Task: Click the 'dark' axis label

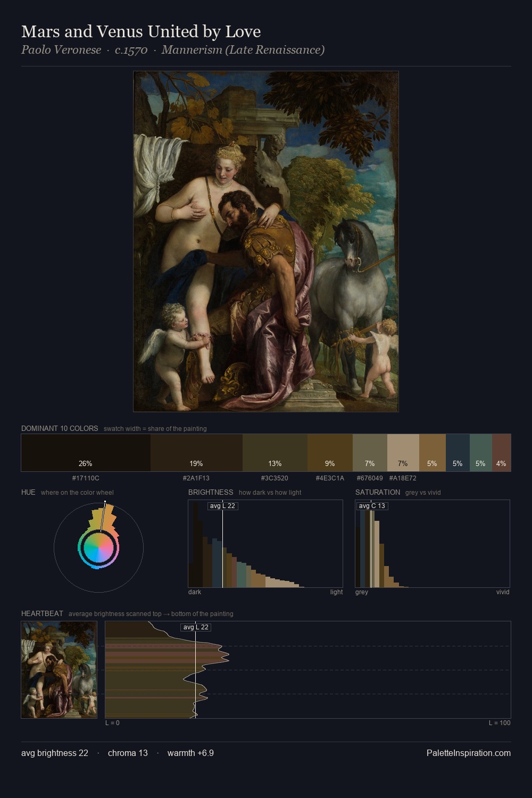Action: pos(195,592)
